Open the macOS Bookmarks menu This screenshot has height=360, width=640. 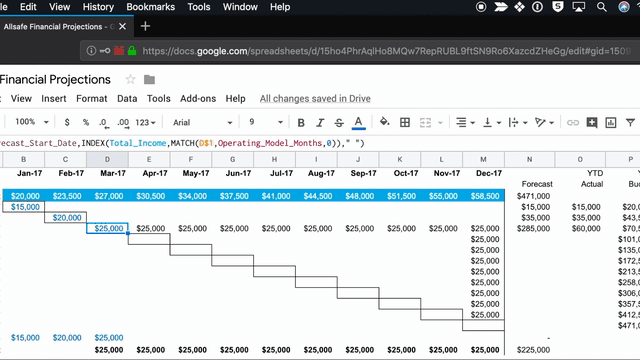(151, 7)
